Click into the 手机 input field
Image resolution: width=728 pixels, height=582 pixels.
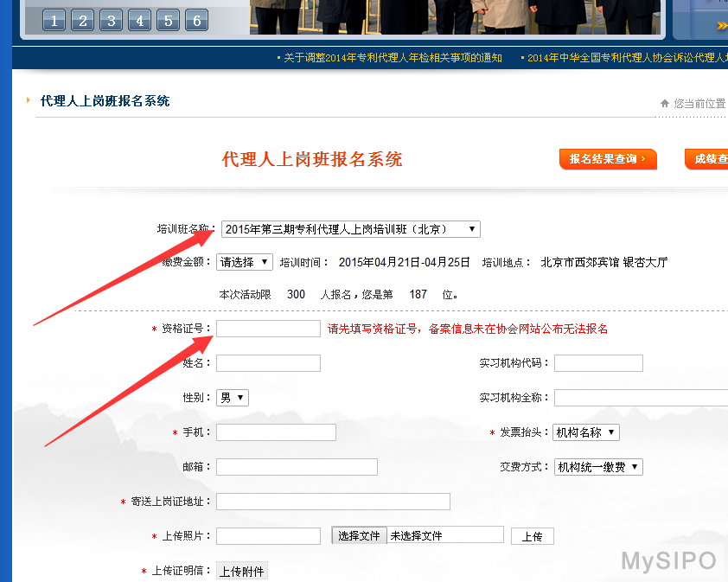click(276, 432)
